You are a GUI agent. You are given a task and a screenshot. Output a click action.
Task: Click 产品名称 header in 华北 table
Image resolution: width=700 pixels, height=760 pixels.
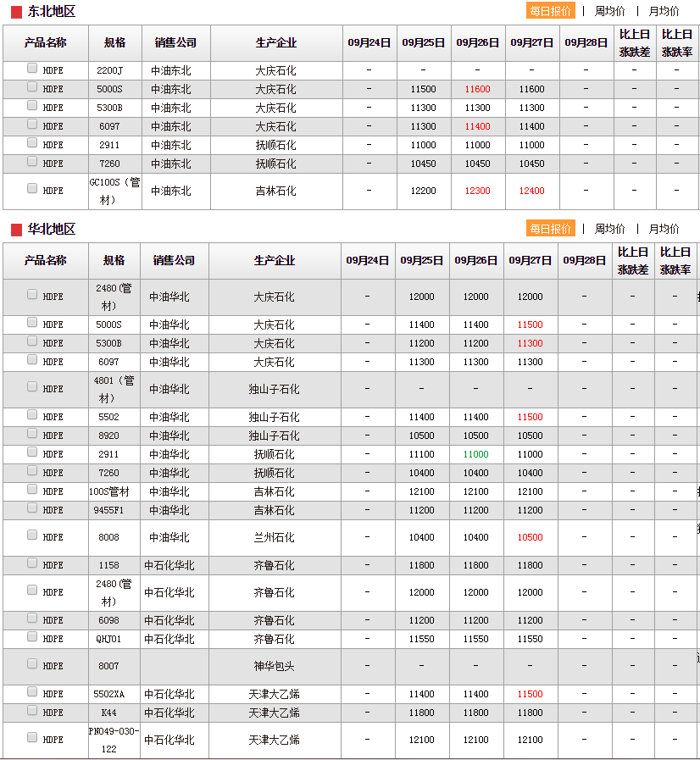pyautogui.click(x=46, y=260)
